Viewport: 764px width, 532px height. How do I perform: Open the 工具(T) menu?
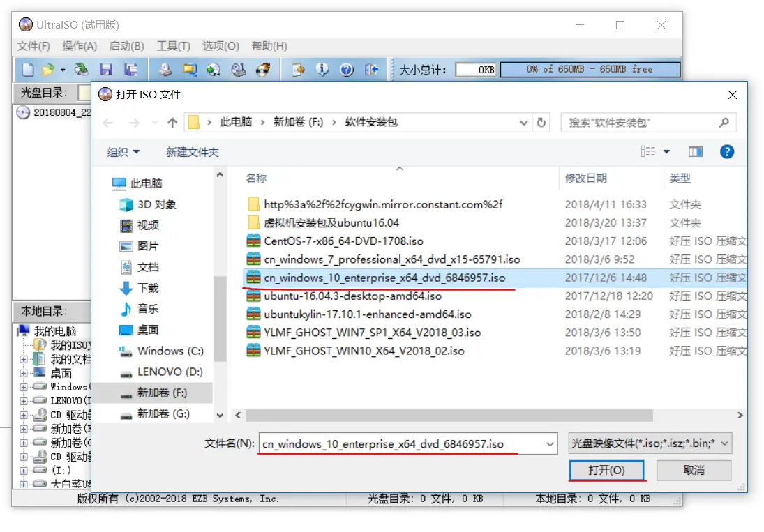click(173, 46)
